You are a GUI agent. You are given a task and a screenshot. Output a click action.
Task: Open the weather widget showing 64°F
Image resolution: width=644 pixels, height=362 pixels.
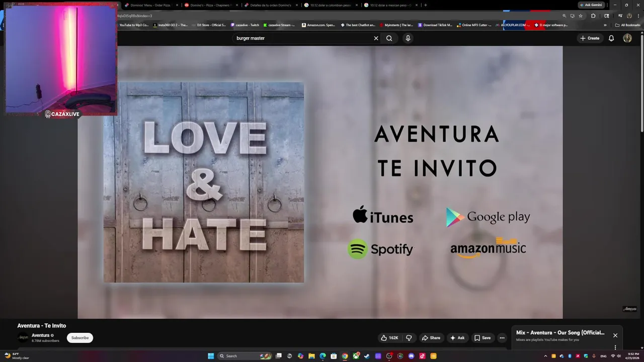click(17, 356)
